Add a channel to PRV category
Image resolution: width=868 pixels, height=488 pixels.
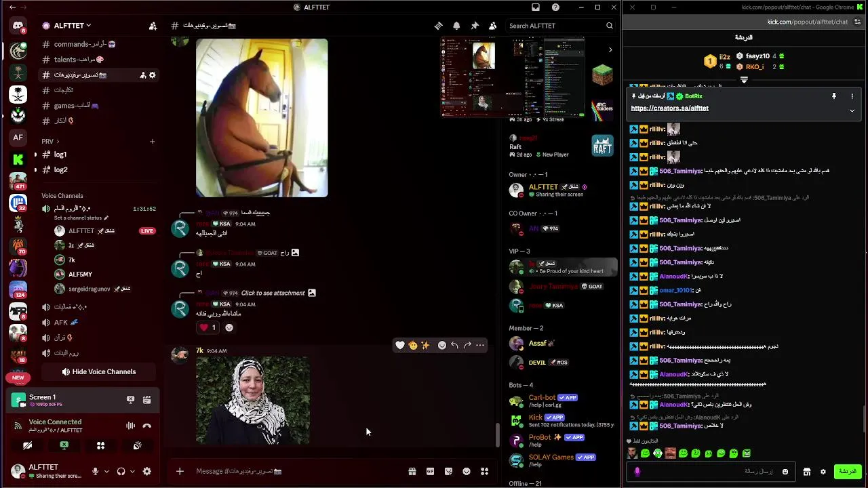tap(152, 142)
